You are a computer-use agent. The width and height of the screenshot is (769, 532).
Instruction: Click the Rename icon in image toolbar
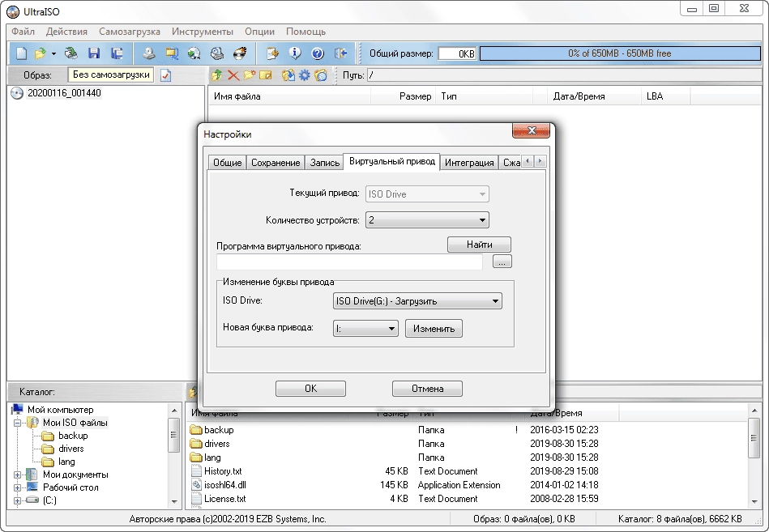click(266, 75)
